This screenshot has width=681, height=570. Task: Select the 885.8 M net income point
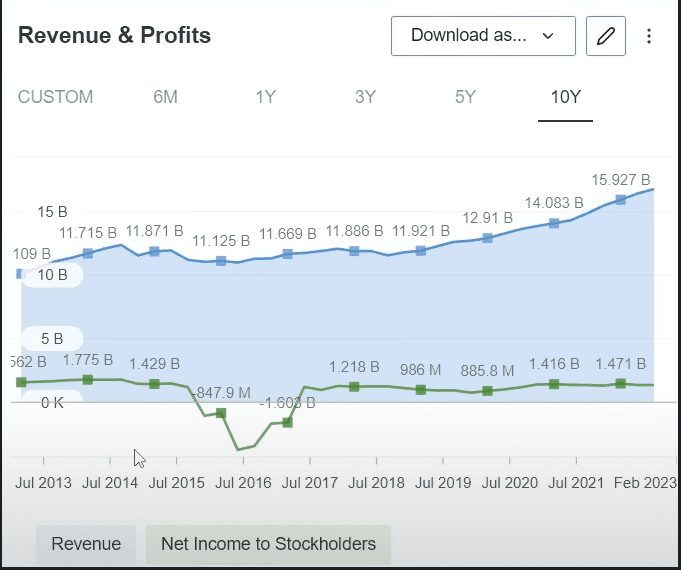487,391
